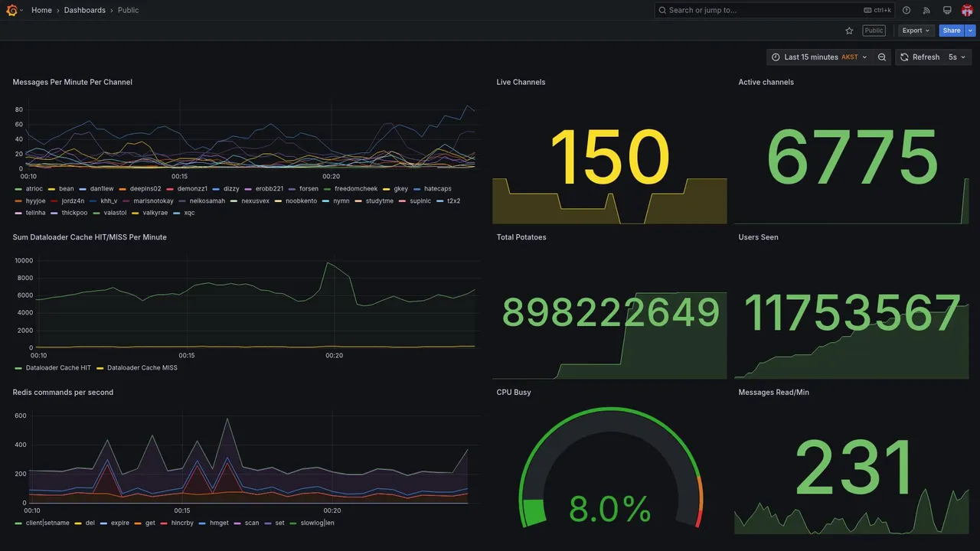Click the monitor icon in top bar
Viewport: 980px width, 551px height.
[x=947, y=10]
